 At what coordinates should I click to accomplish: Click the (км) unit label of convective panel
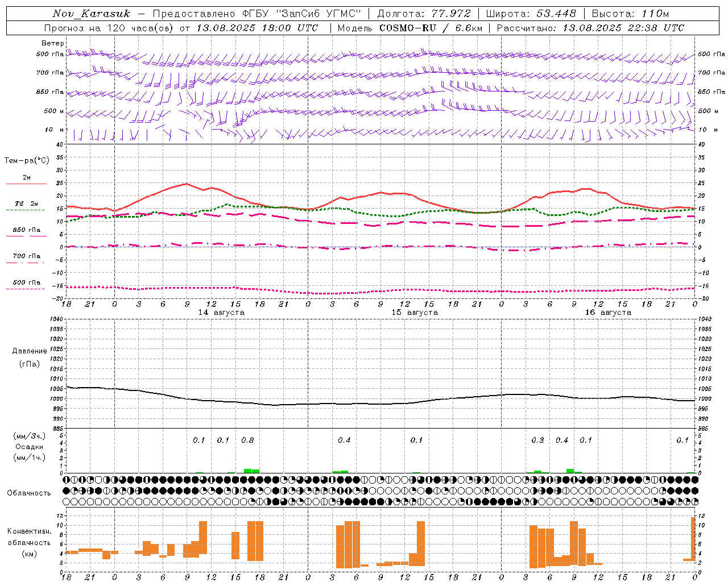pyautogui.click(x=30, y=554)
